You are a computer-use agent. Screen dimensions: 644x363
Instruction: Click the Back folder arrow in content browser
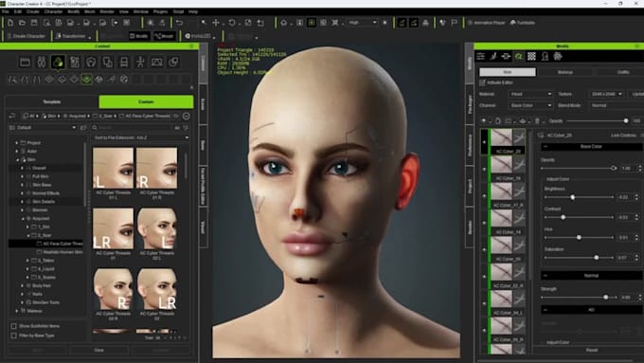pyautogui.click(x=12, y=116)
